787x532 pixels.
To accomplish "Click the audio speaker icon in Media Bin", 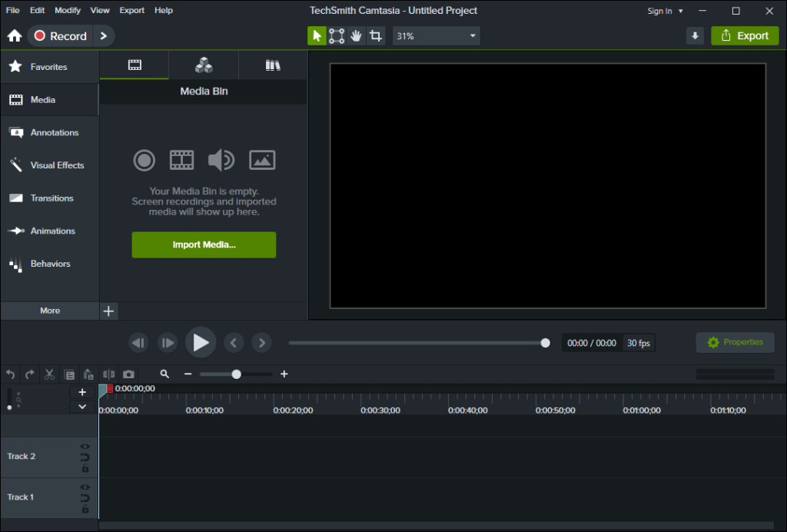I will [x=221, y=160].
